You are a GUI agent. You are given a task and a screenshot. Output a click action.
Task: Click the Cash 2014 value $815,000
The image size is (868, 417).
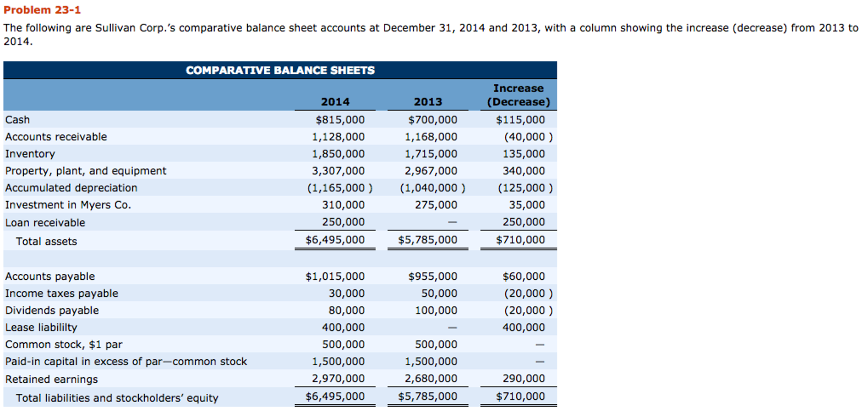click(x=340, y=120)
